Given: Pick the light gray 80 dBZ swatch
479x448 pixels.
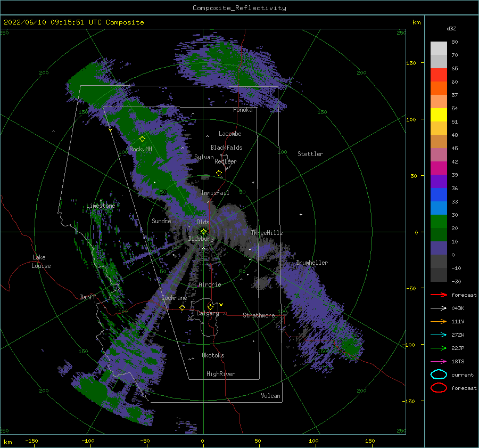Looking at the screenshot, I should pyautogui.click(x=439, y=48).
